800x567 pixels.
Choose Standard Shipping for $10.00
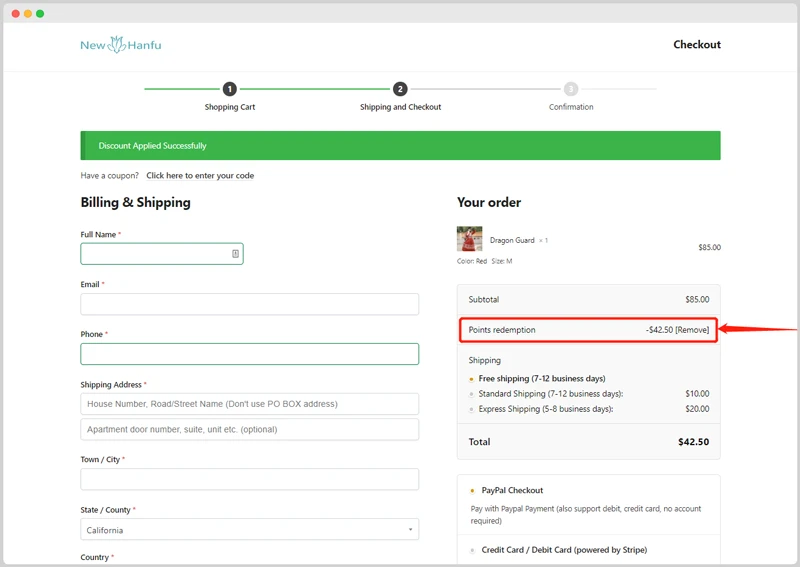point(472,394)
